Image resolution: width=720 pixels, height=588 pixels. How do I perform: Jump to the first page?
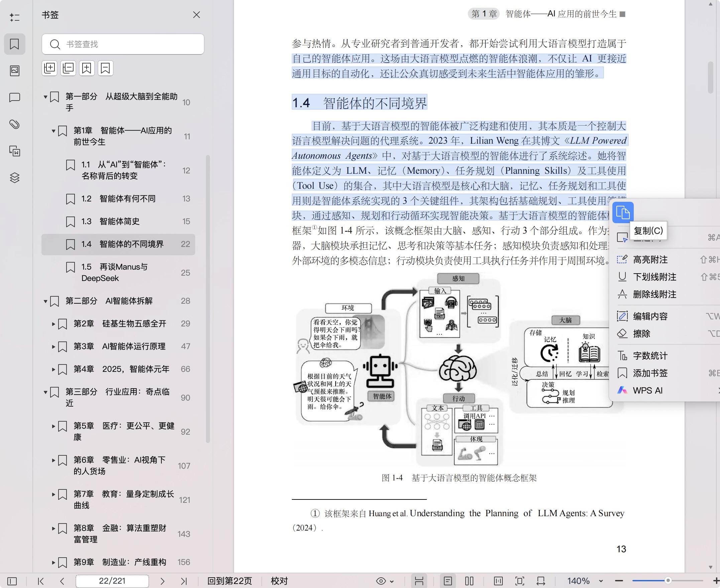pos(41,581)
